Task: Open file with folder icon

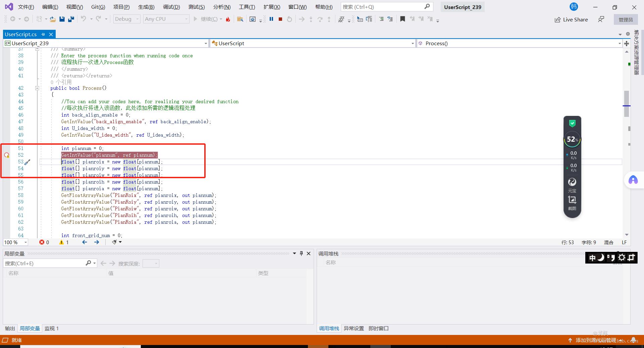Action: point(53,19)
